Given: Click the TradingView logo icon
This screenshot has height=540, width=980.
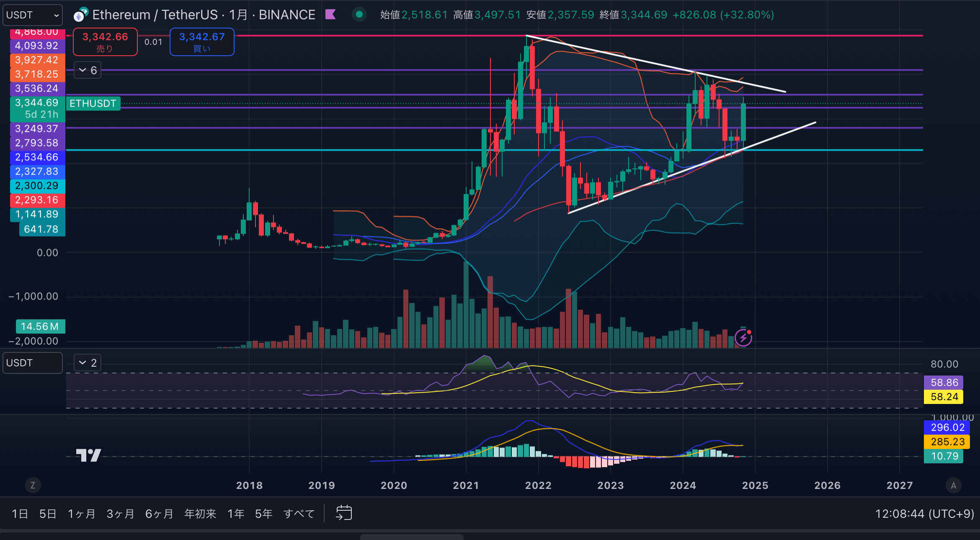Looking at the screenshot, I should click(x=88, y=455).
